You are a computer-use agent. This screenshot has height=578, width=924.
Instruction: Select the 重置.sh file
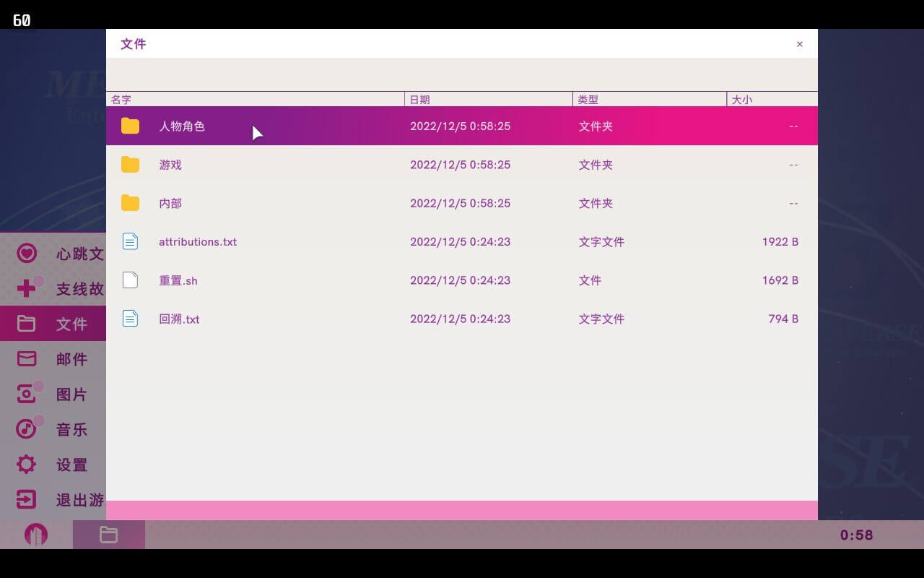[x=178, y=280]
